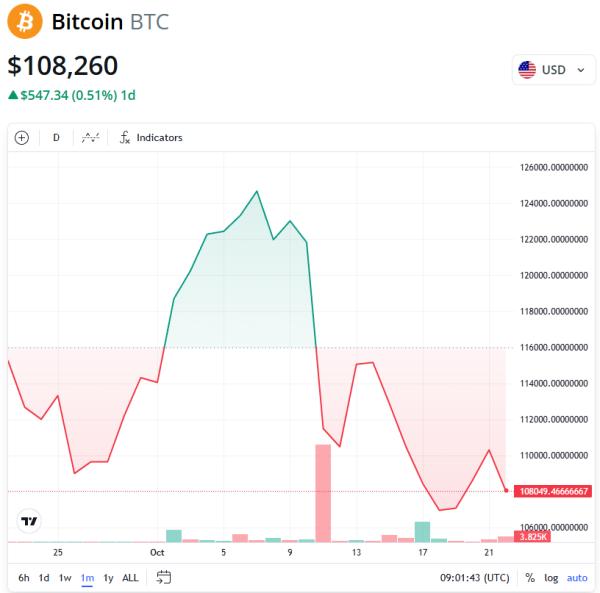This screenshot has width=600, height=593.
Task: Click the UTC clock timezone display
Action: 475,578
